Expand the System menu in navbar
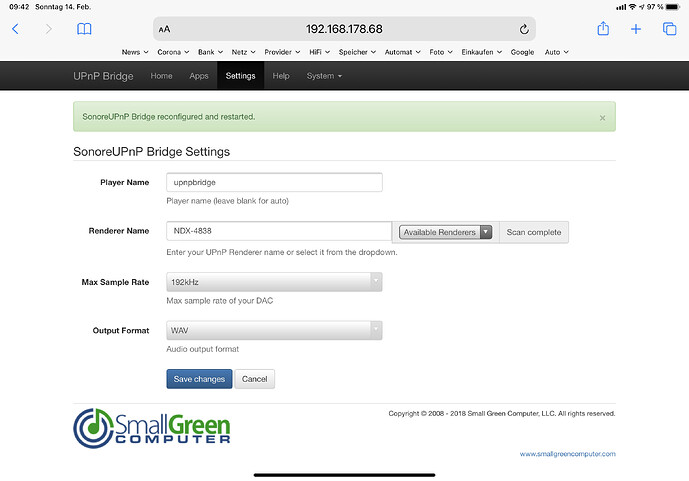Screen dimensions: 689x481 324,76
